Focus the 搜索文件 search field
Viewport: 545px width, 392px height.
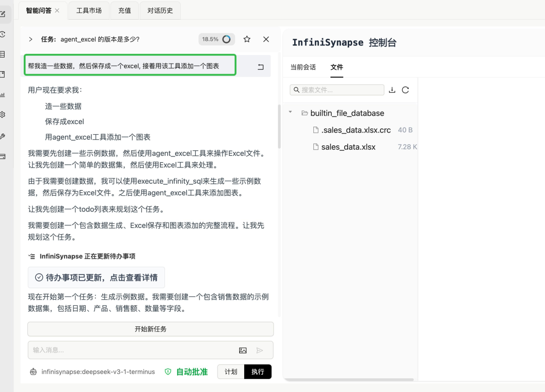pos(337,90)
